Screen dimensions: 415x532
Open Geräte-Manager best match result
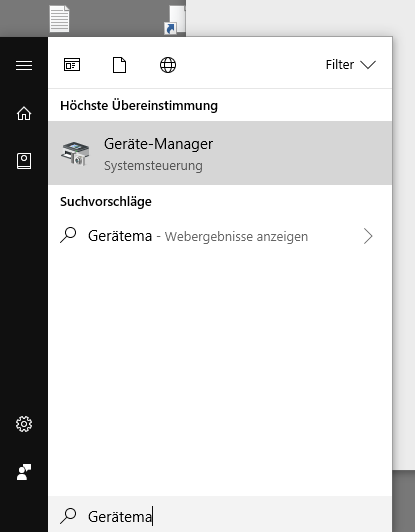pos(220,153)
